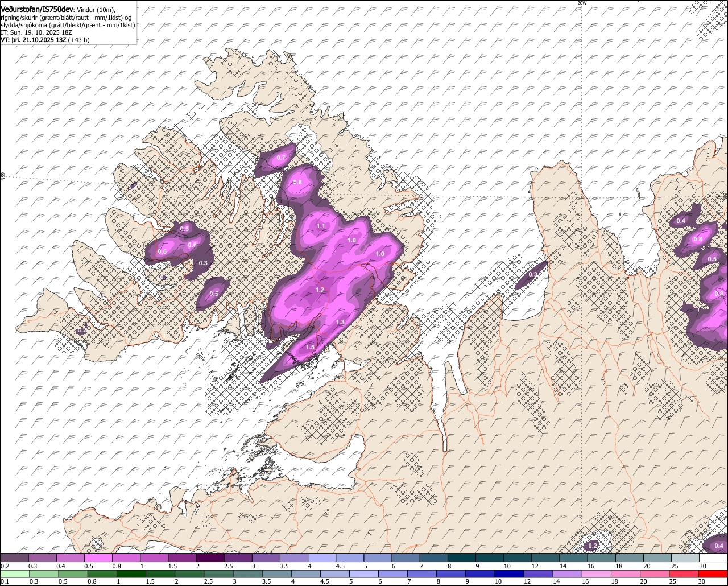
Task: Click the 1.5 snowfall value label
Action: click(x=310, y=347)
